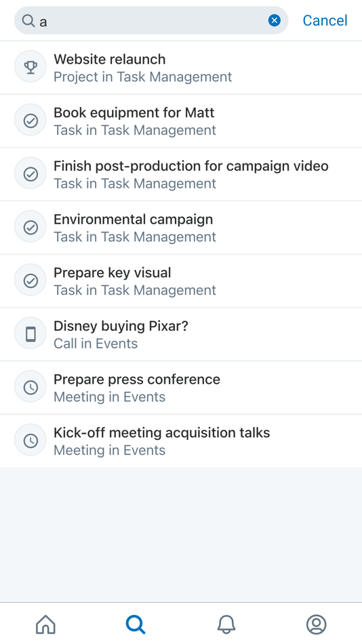The image size is (362, 644).
Task: Open the Website relaunch project result
Action: (181, 68)
